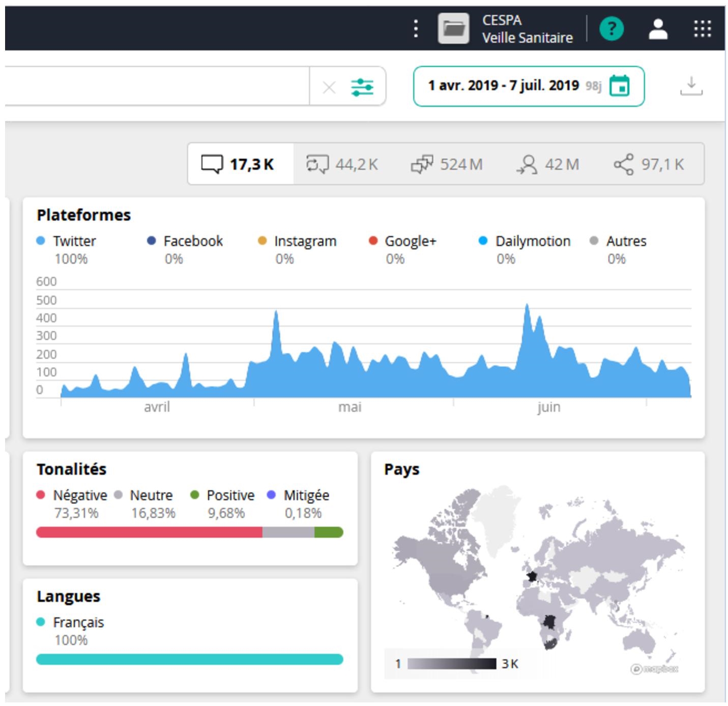Toggle the Instagram platform legend item
728x706 pixels.
coord(297,249)
